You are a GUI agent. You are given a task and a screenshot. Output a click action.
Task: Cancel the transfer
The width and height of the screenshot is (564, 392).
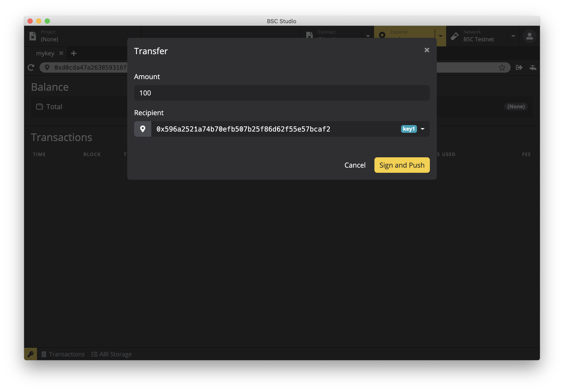click(x=355, y=165)
